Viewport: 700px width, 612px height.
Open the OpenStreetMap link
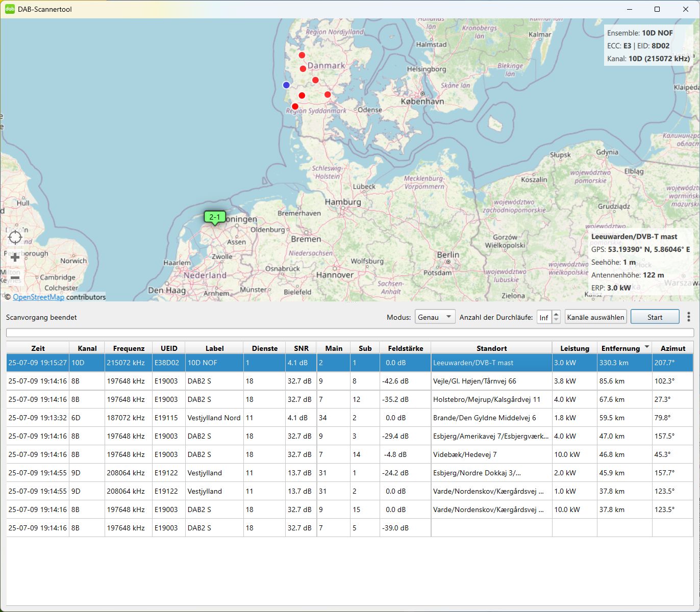(x=38, y=297)
